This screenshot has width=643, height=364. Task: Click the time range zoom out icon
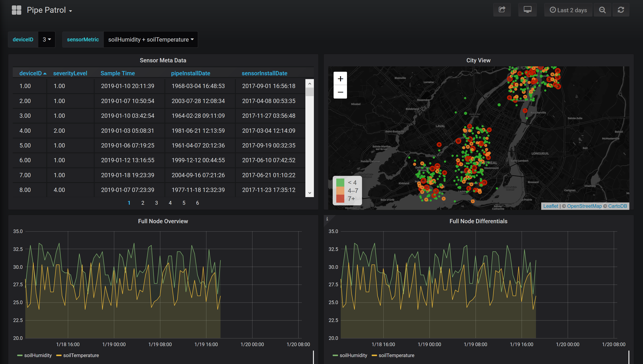pyautogui.click(x=602, y=10)
